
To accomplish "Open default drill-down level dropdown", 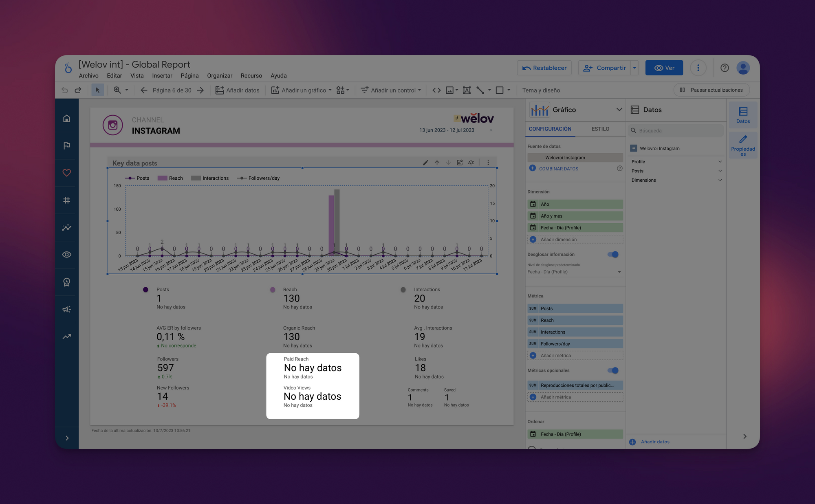I will pyautogui.click(x=575, y=272).
